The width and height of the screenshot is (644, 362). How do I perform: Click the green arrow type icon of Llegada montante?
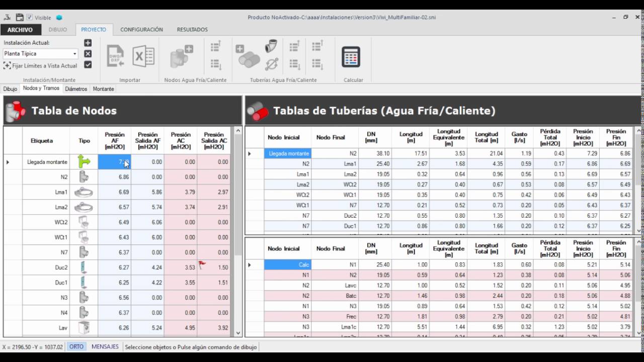tap(84, 162)
